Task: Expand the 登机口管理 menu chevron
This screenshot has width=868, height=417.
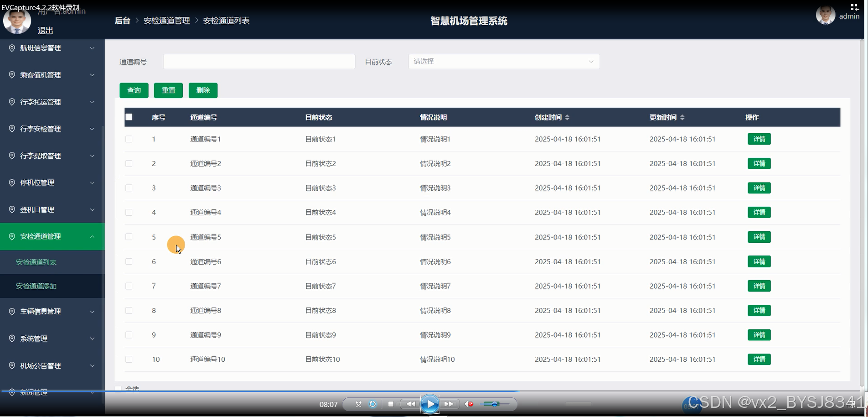Action: 92,209
